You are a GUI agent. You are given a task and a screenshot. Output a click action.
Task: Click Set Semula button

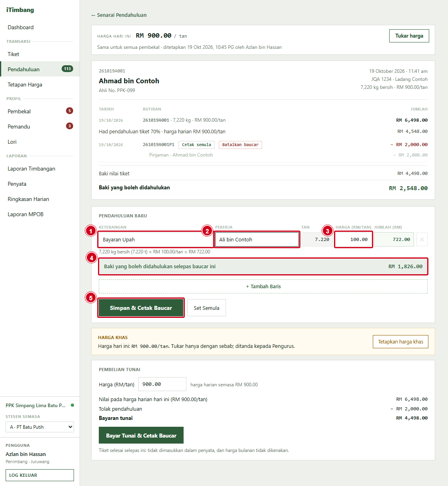tap(206, 308)
